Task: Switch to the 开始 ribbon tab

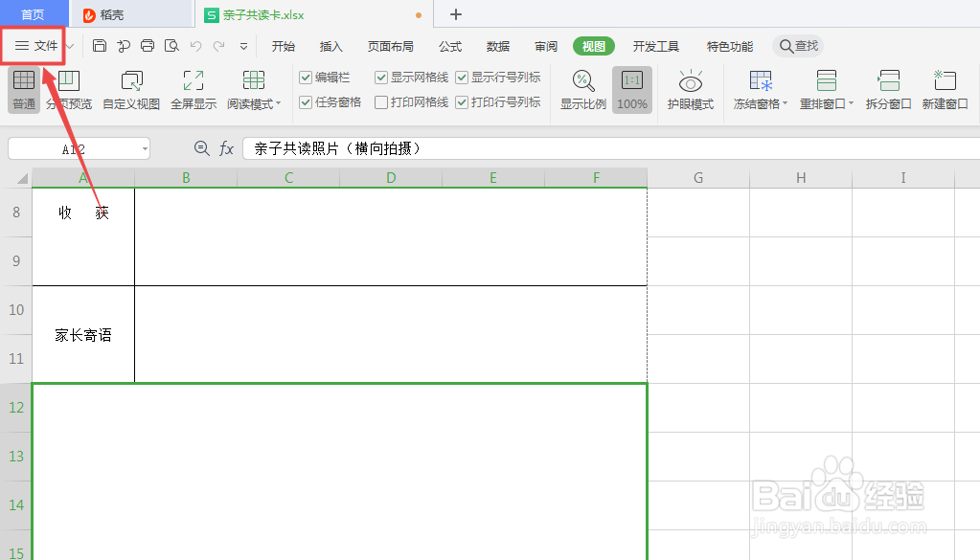Action: [284, 46]
